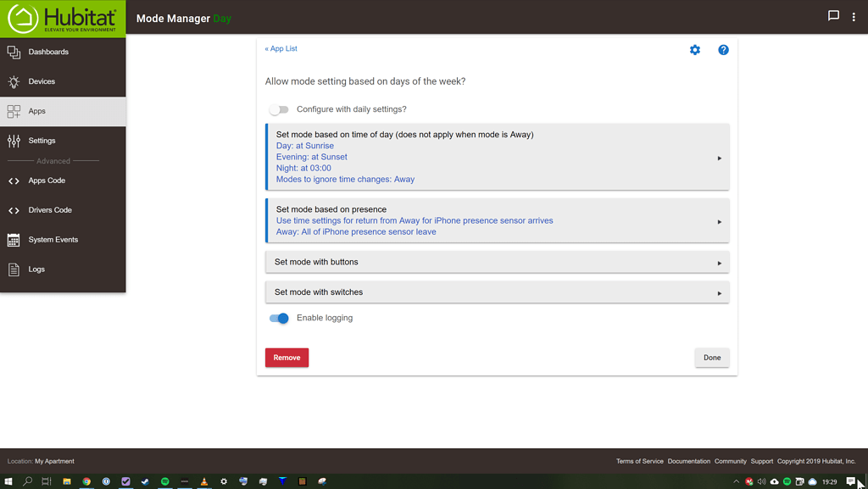Click the help question mark icon
Image resolution: width=868 pixels, height=489 pixels.
tap(723, 50)
